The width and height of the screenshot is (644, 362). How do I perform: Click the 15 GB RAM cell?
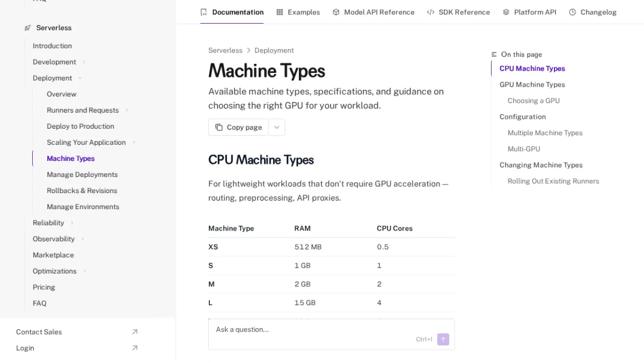click(305, 303)
